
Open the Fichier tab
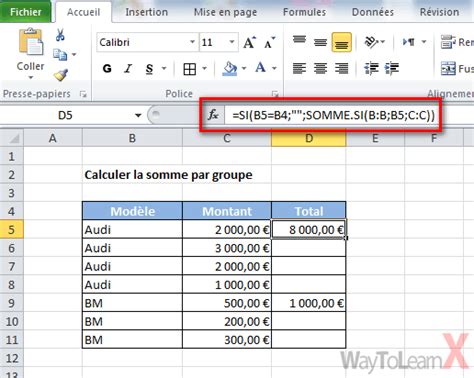(x=25, y=12)
